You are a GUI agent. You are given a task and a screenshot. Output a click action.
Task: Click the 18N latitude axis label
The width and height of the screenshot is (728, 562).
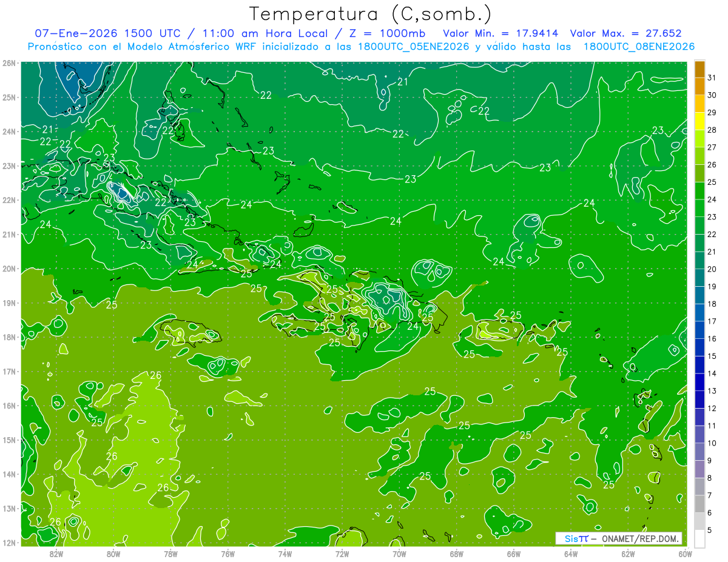(9, 337)
